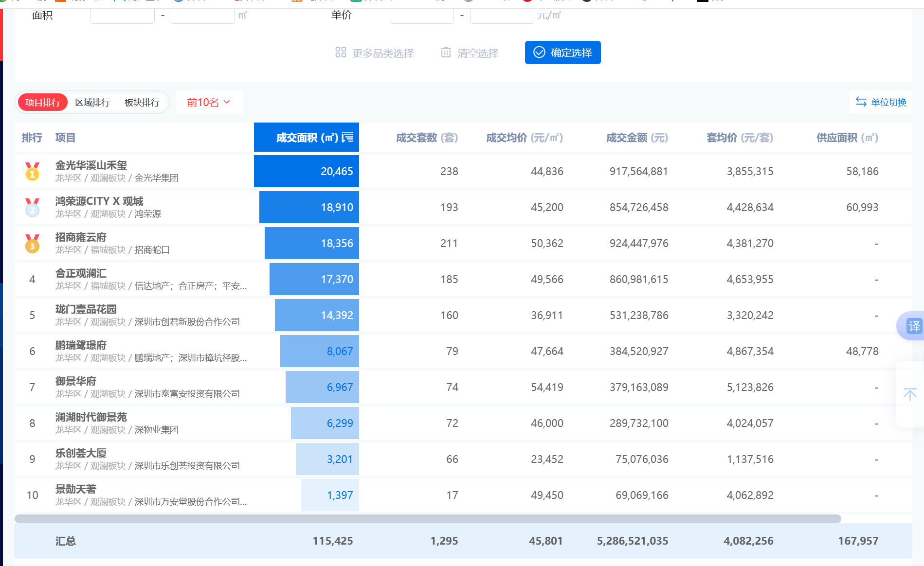Click the trash icon beside 清空选择

pyautogui.click(x=445, y=53)
